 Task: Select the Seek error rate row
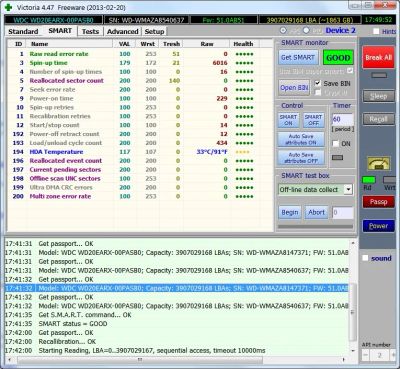click(140, 90)
